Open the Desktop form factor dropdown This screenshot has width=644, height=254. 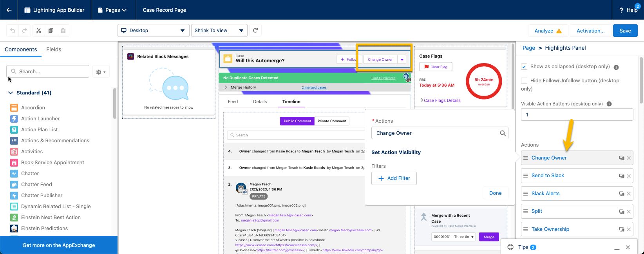pos(154,31)
